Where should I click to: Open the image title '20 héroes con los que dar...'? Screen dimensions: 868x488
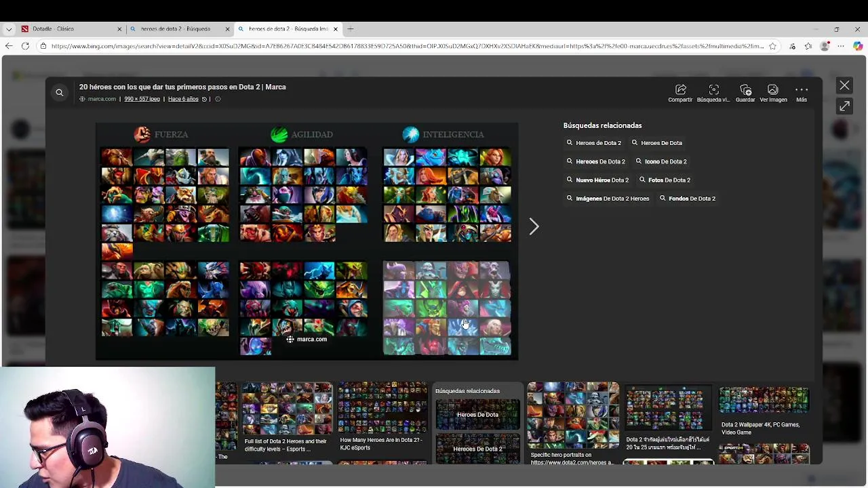click(x=182, y=87)
